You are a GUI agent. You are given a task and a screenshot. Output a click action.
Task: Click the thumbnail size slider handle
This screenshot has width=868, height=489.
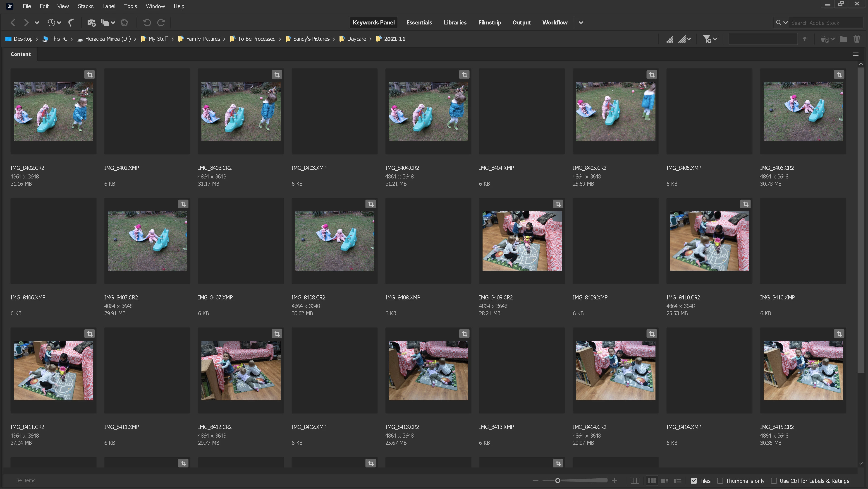tap(558, 481)
